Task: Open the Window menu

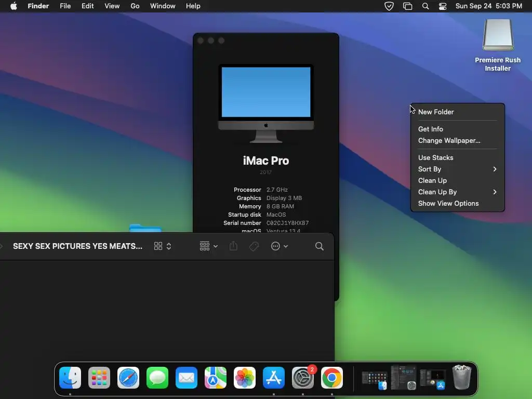Action: coord(163,6)
